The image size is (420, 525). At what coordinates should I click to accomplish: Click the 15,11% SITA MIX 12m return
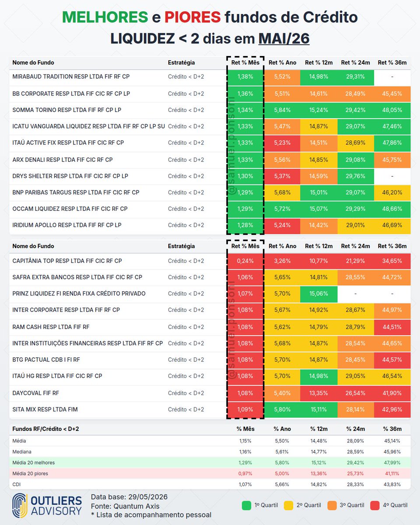click(319, 409)
